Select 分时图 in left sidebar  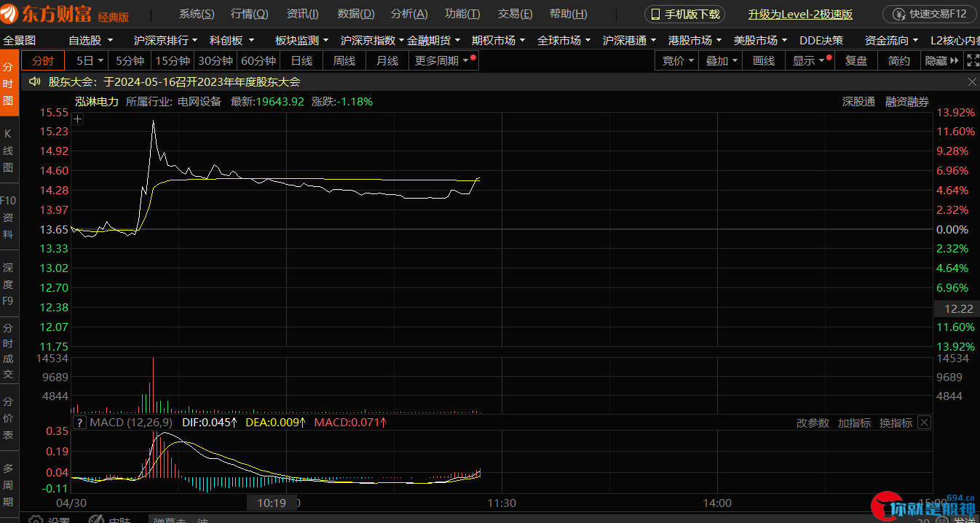click(x=9, y=84)
